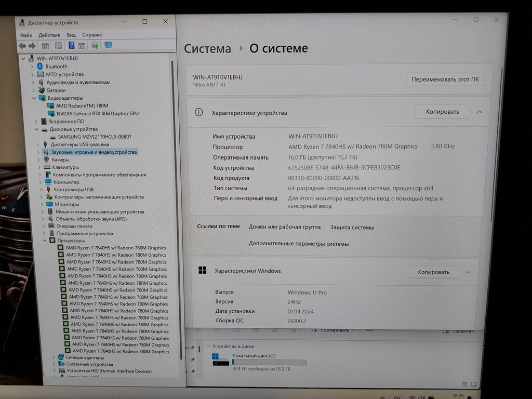Expand the Диспетчеры USB-разъема category chevron
532x399 pixels.
click(37, 144)
